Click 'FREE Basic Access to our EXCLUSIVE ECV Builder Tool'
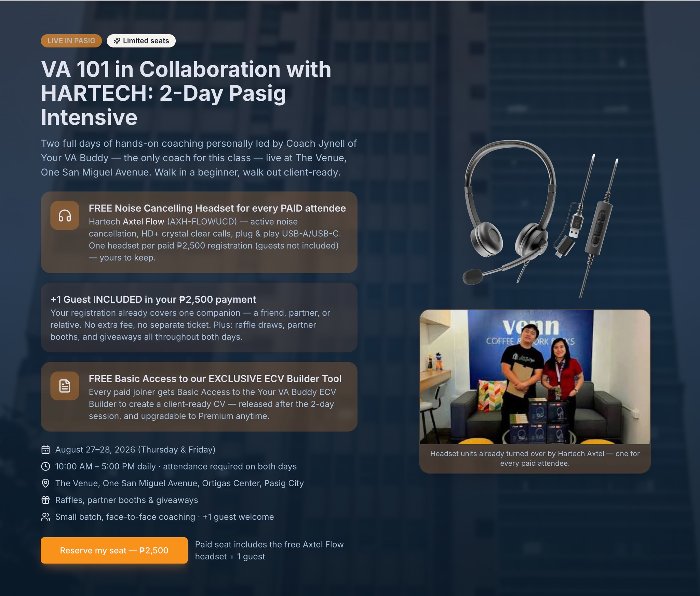The height and width of the screenshot is (596, 700). click(215, 379)
